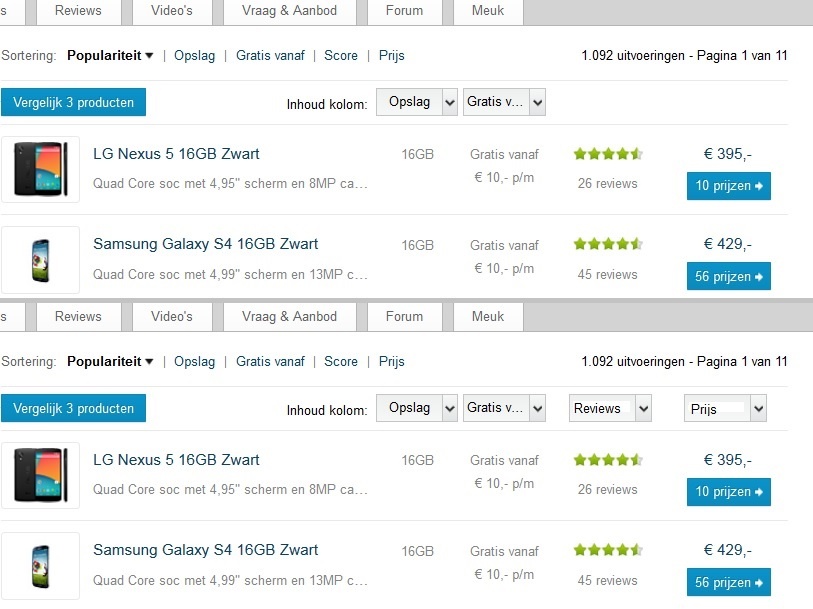Viewport: 813px width, 609px height.
Task: Open Samsung Galaxy S4 16GB Zwart title, upper copy
Action: coord(205,244)
